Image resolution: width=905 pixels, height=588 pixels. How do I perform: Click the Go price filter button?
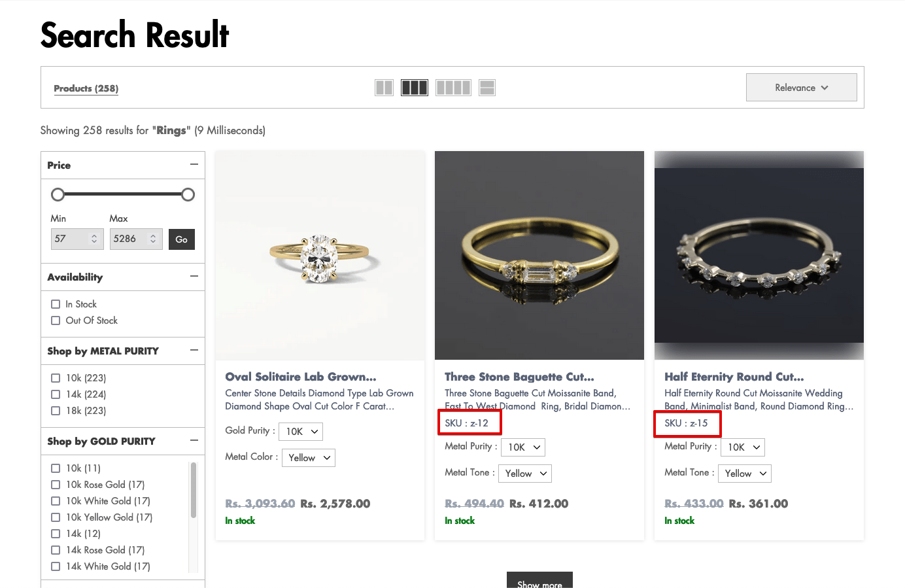click(x=181, y=239)
